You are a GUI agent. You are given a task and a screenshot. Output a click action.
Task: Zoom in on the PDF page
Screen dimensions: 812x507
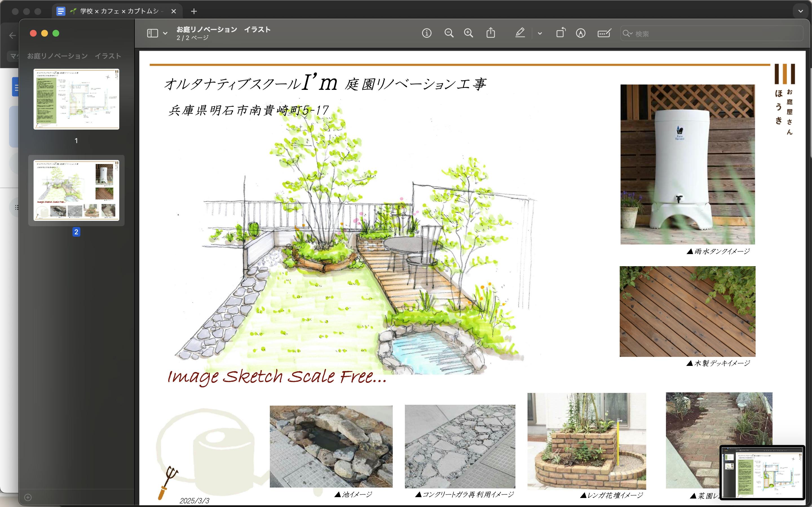click(x=468, y=33)
